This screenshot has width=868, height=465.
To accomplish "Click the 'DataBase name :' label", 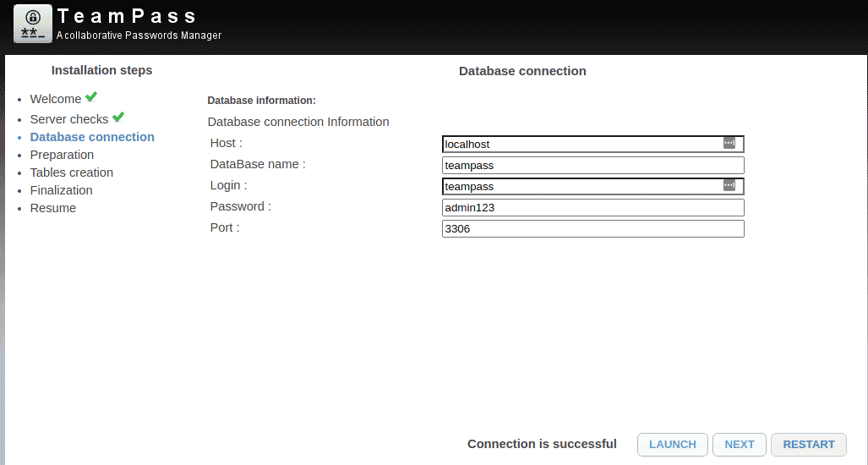I will coord(258,164).
